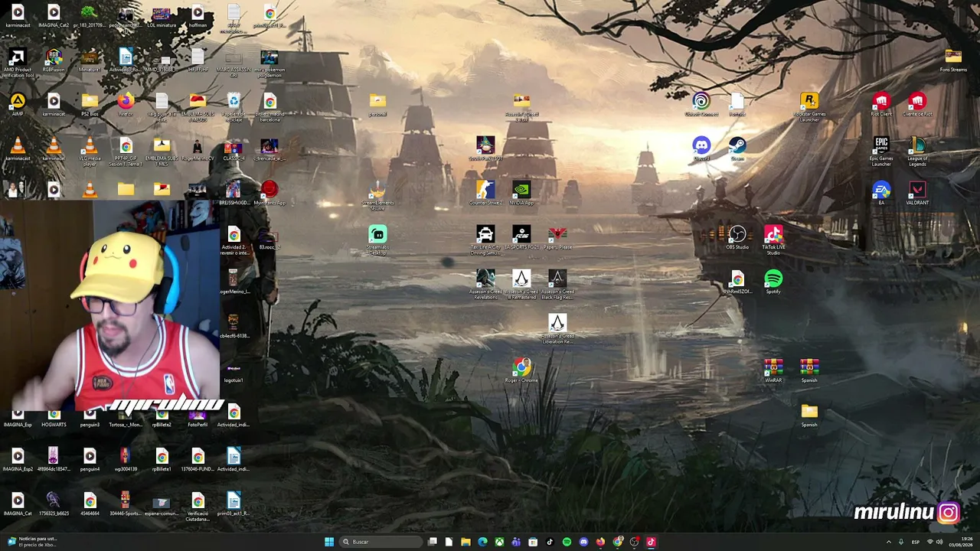The width and height of the screenshot is (980, 551).
Task: Open the Spanish RAR archive file
Action: [x=809, y=372]
